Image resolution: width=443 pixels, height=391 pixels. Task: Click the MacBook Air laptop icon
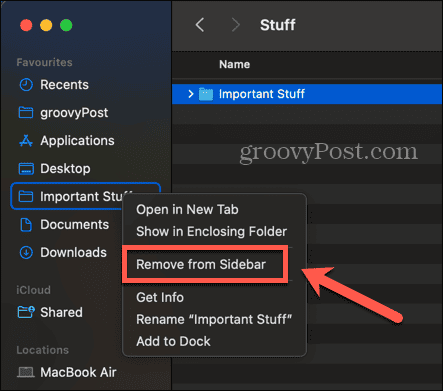click(x=26, y=372)
